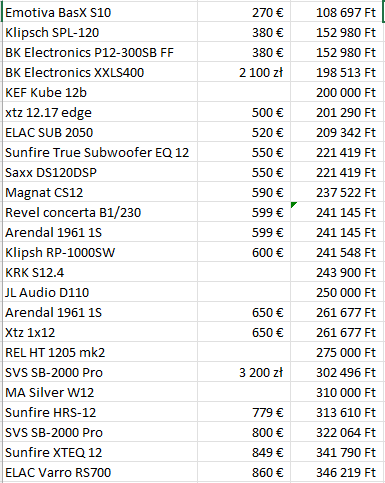Click the cell 'ELAC SUB 2050'
Image resolution: width=385 pixels, height=483 pixels.
tap(100, 132)
